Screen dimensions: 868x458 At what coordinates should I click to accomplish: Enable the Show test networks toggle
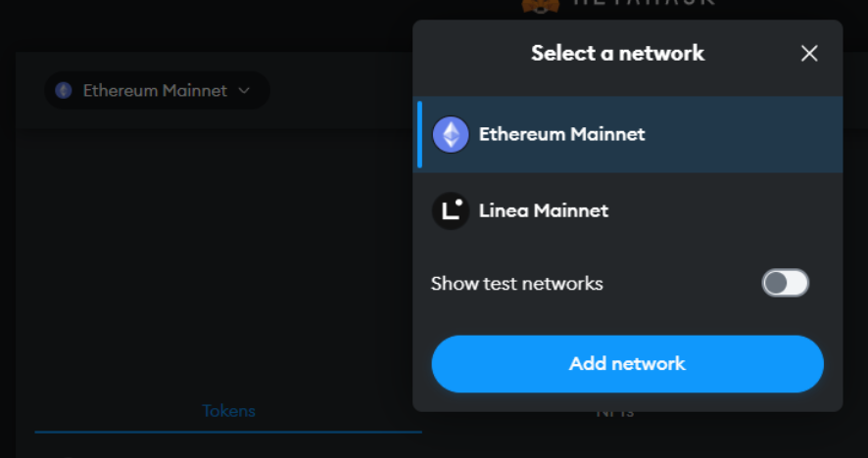tap(786, 284)
